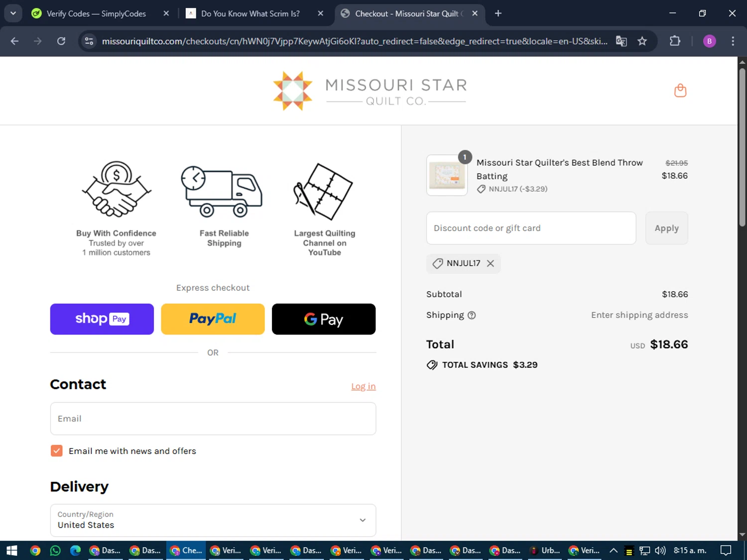Click the Shipping help question-mark icon
This screenshot has height=560, width=747.
coord(472,315)
